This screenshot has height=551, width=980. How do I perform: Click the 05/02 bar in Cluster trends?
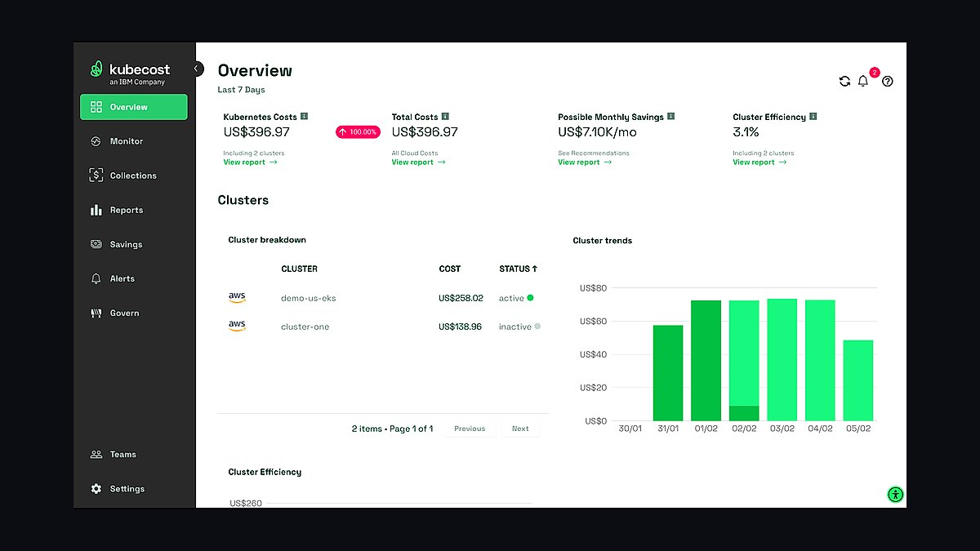pyautogui.click(x=857, y=380)
